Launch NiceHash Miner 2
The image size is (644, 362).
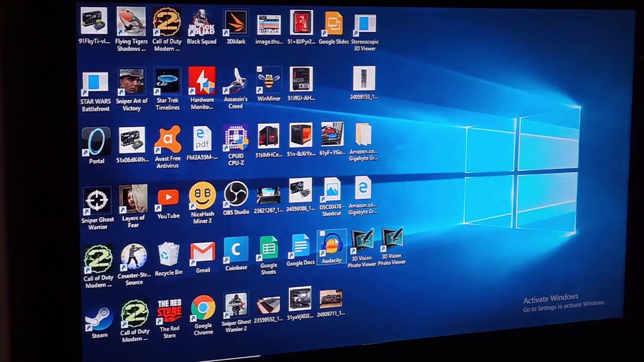coord(203,203)
